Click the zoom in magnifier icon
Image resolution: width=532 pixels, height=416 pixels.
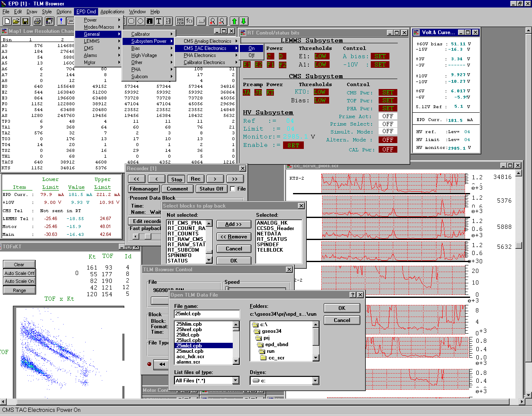click(x=213, y=21)
